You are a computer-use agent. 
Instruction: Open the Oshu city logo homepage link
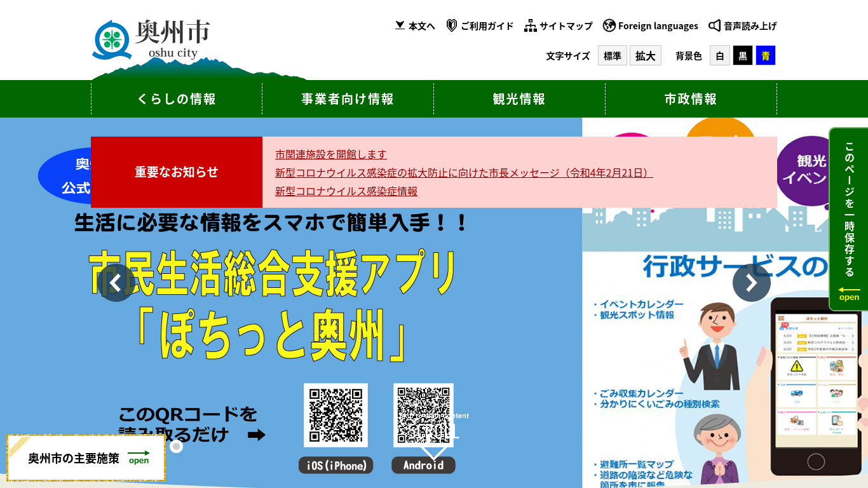pyautogui.click(x=151, y=39)
